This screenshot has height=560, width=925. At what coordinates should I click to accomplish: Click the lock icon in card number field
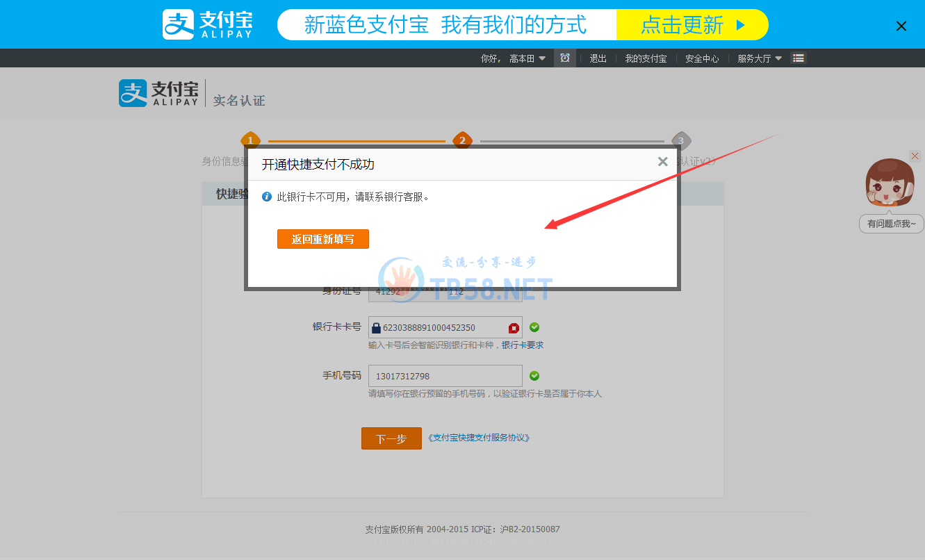[x=376, y=328]
